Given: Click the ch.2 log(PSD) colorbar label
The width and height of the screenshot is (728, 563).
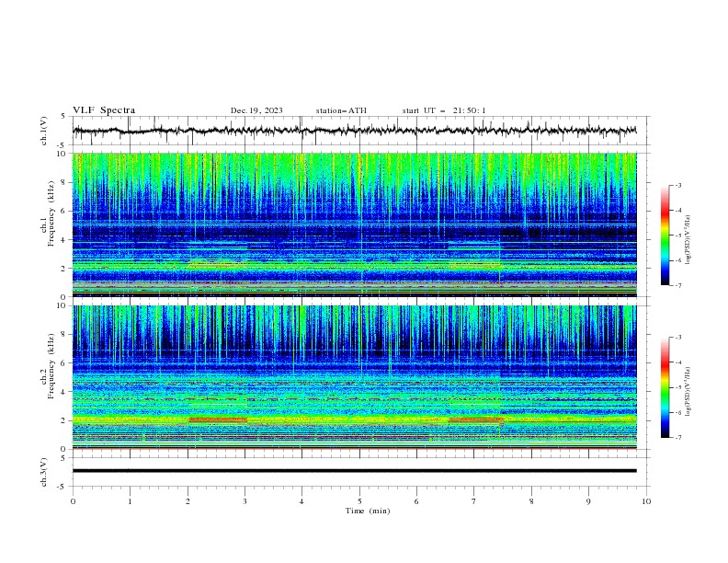Looking at the screenshot, I should click(688, 392).
